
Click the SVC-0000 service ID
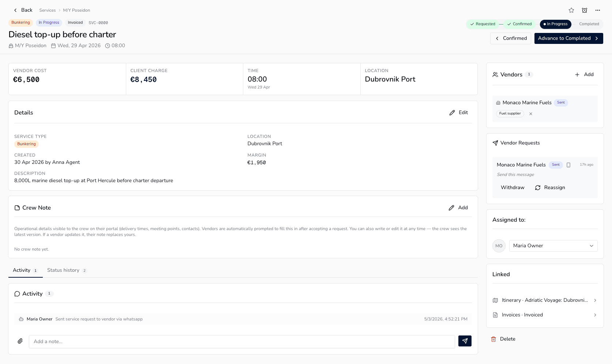[98, 23]
